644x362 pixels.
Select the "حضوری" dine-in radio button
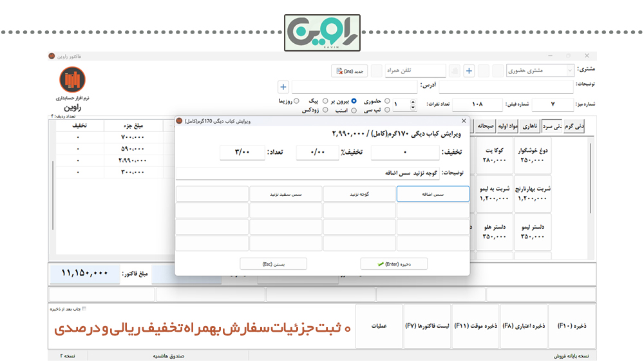pyautogui.click(x=387, y=101)
